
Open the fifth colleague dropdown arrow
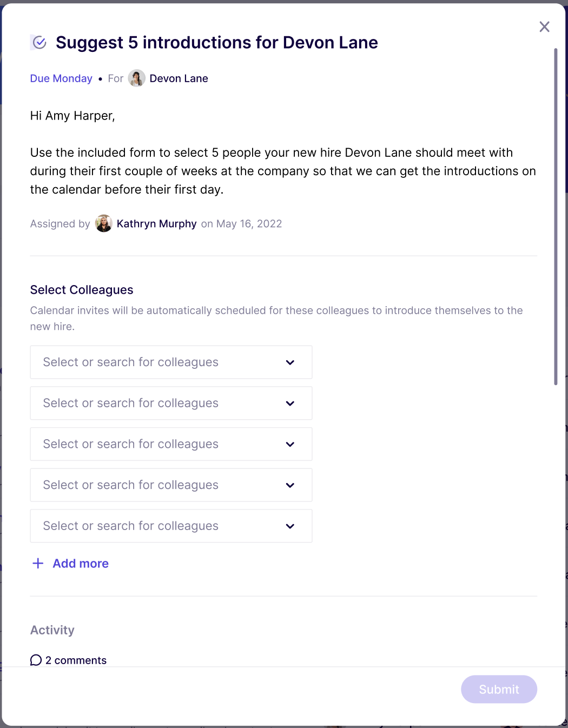pos(290,526)
